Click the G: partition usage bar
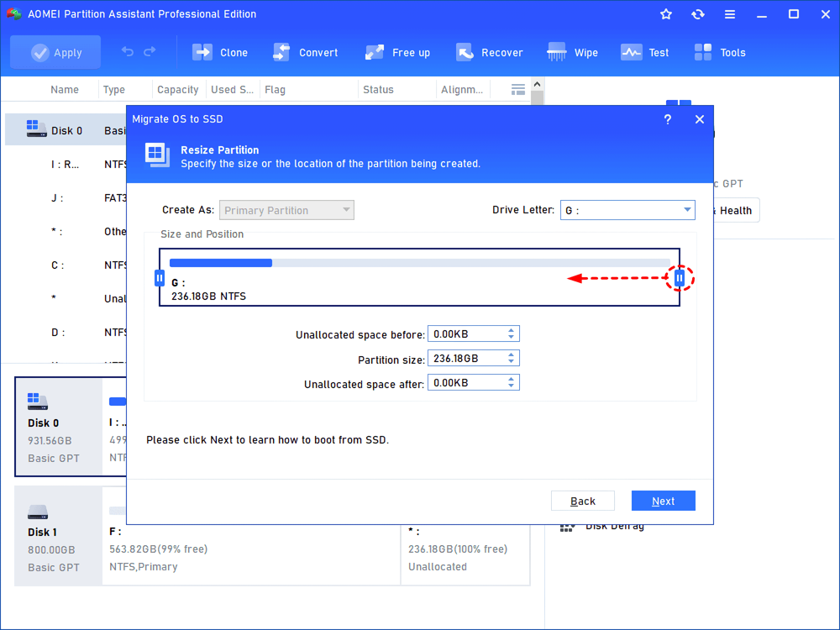The image size is (840, 630). coord(419,263)
